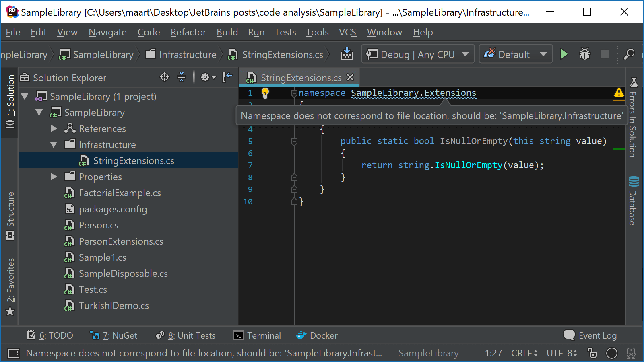Open the Build menu
This screenshot has height=362, width=644.
[227, 32]
